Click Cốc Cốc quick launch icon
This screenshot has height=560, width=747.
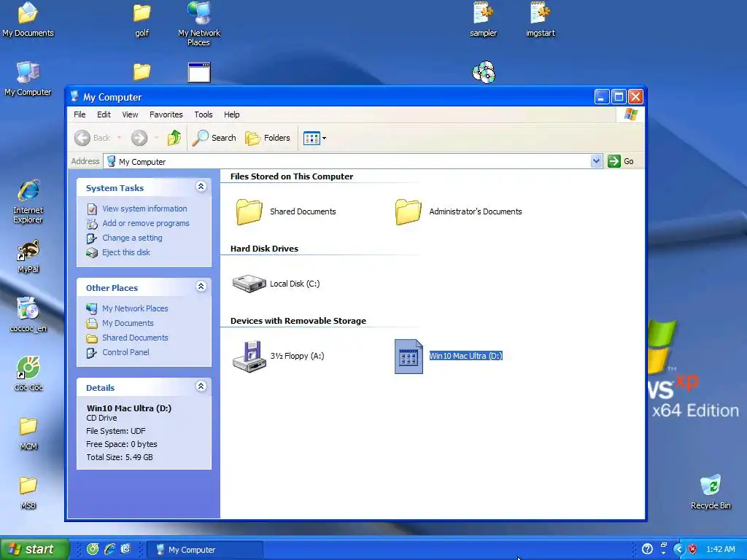coord(93,550)
